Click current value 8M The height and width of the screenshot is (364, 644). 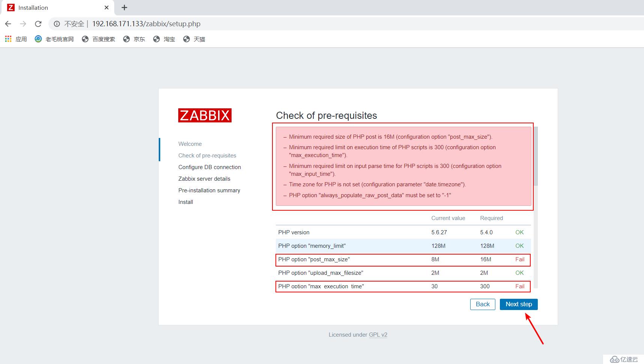coord(435,259)
